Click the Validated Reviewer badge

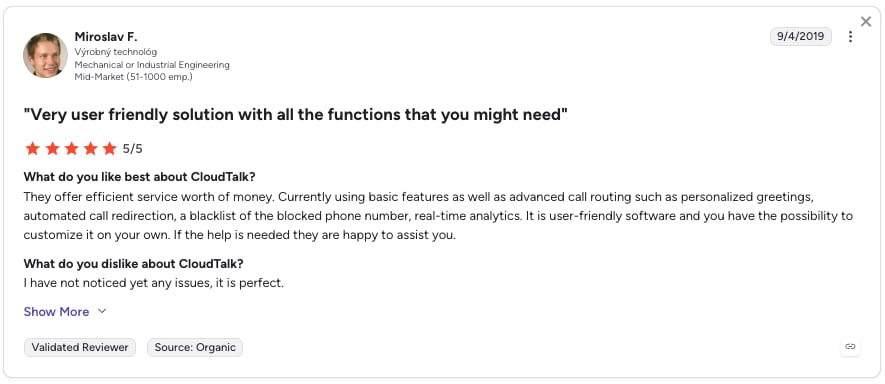tap(80, 347)
